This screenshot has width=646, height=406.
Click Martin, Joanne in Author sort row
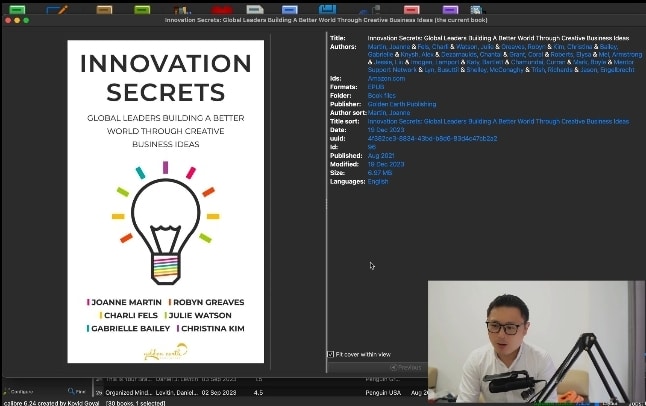point(389,113)
